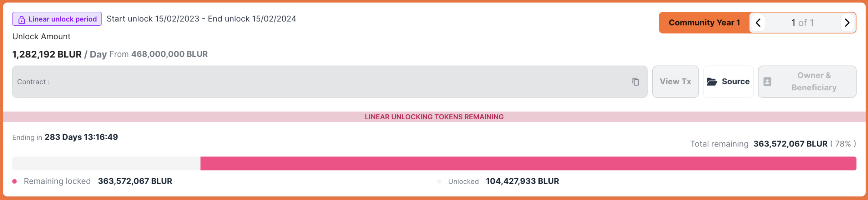Viewport: 868px width, 200px height.
Task: Click the grey unlocked portion of progress bar
Action: click(106, 164)
